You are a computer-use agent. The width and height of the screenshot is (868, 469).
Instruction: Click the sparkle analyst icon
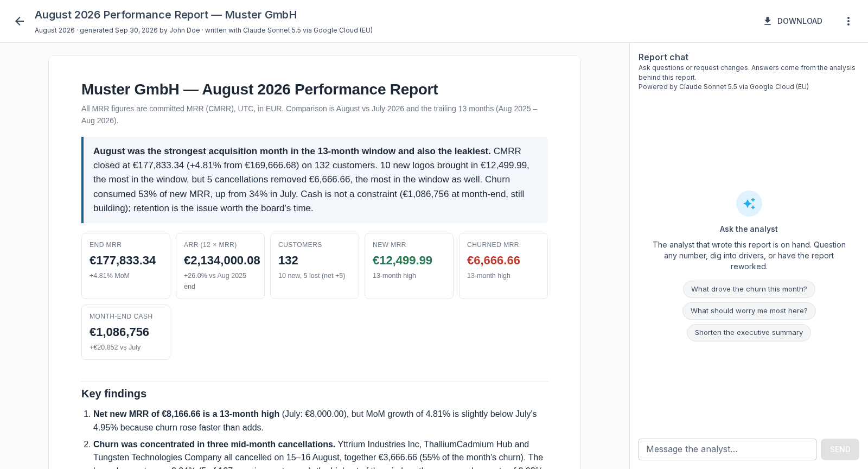(749, 204)
